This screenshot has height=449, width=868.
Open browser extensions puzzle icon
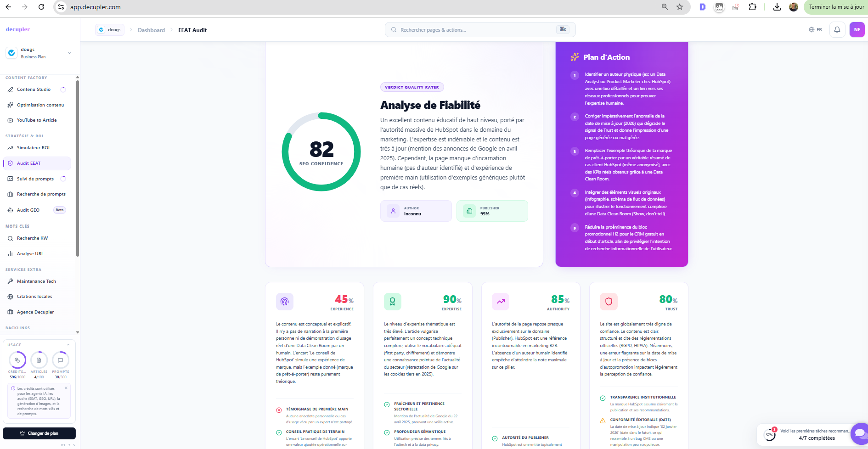(x=752, y=7)
